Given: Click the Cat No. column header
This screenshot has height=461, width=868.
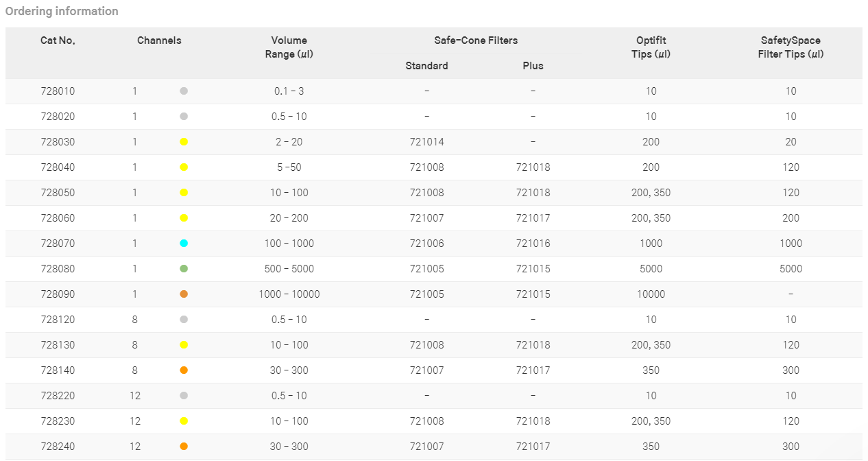Looking at the screenshot, I should [58, 40].
